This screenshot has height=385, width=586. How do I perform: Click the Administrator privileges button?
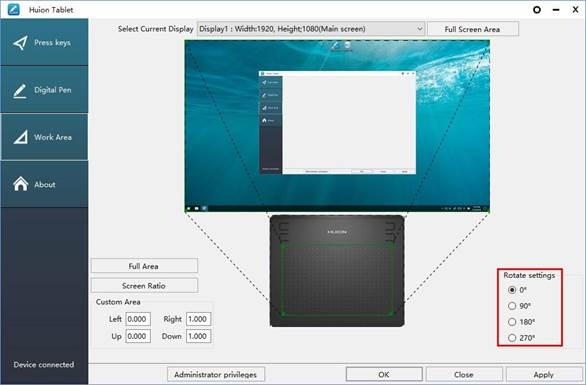pos(216,374)
